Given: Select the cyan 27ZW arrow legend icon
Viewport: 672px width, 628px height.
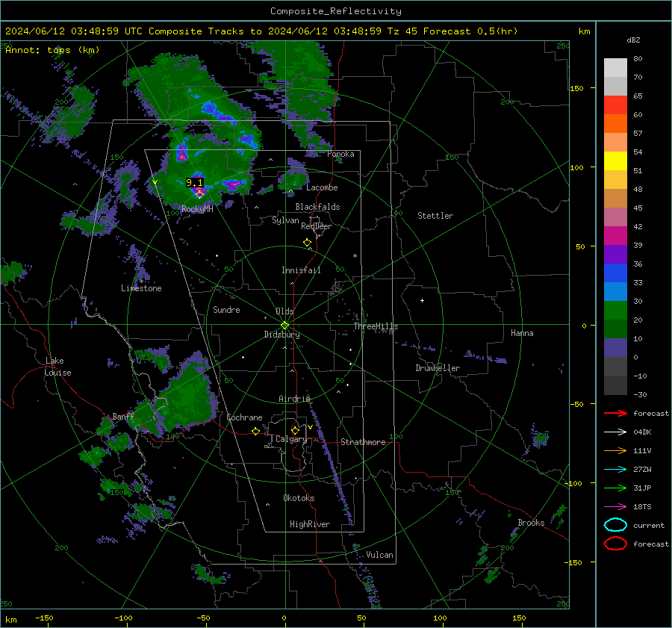Looking at the screenshot, I should [615, 470].
